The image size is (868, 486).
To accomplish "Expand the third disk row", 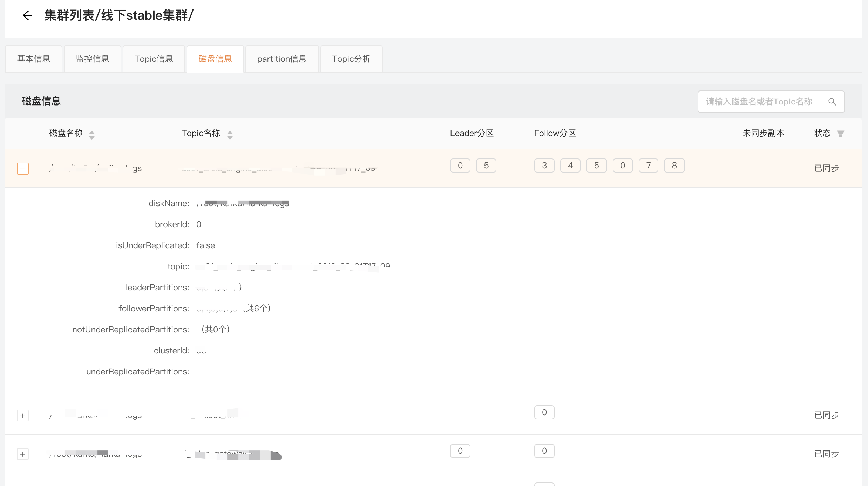I will (23, 454).
